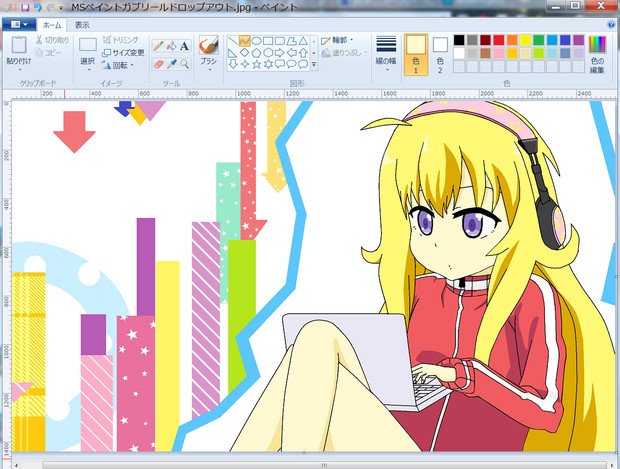Click コピー copy button

(48, 53)
